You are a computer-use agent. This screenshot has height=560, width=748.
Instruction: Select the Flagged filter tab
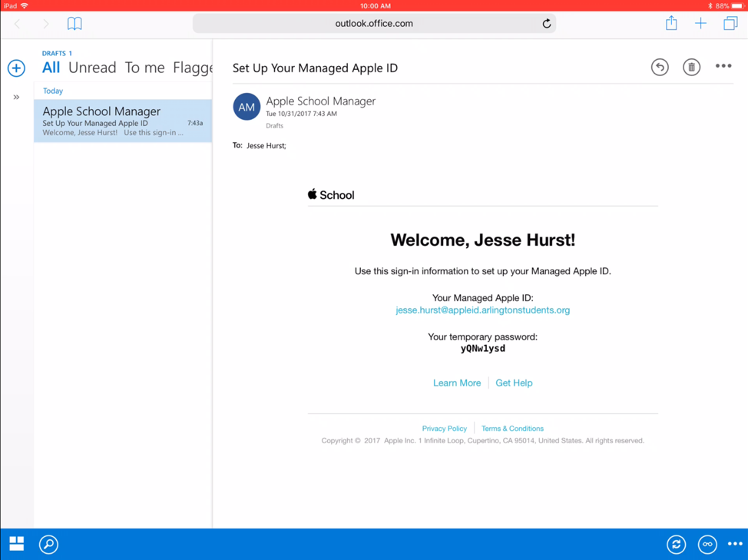[x=193, y=68]
